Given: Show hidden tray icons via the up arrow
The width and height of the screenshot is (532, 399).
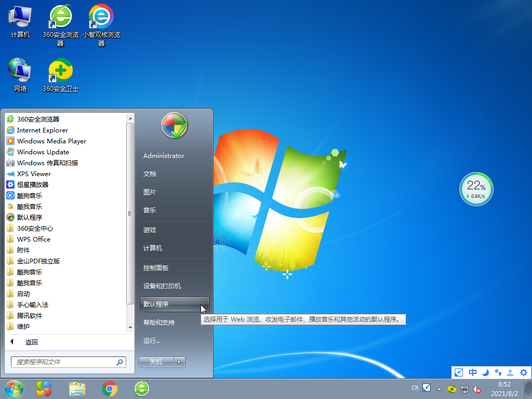Looking at the screenshot, I should click(439, 388).
